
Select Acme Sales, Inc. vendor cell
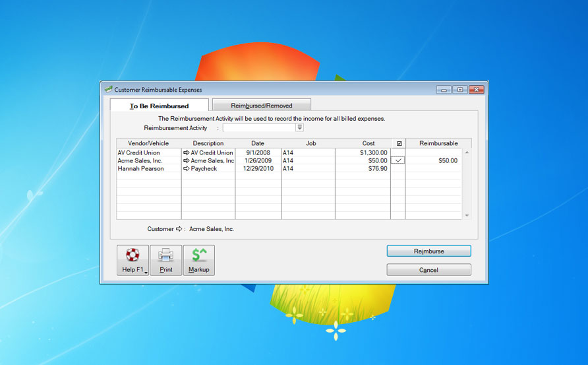click(148, 160)
